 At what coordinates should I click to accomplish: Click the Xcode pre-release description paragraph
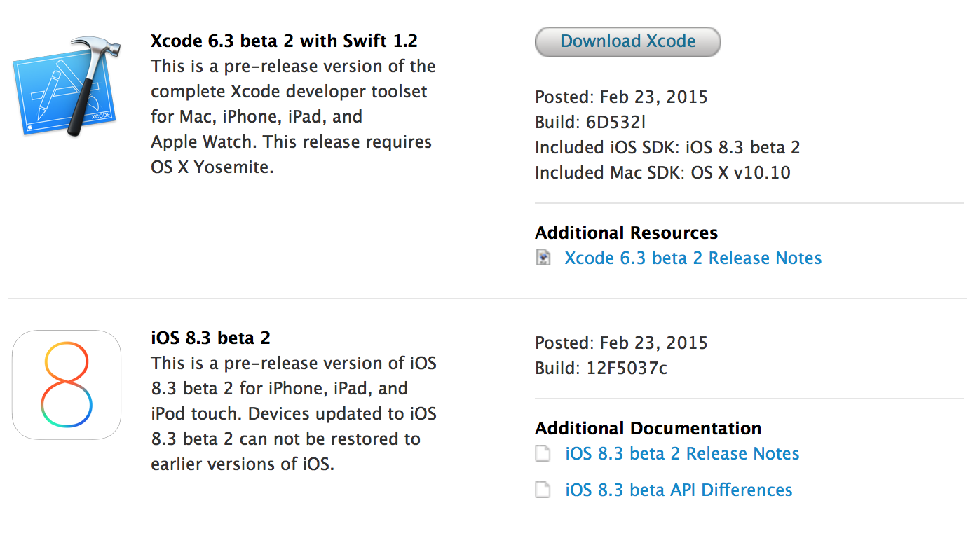[x=292, y=117]
